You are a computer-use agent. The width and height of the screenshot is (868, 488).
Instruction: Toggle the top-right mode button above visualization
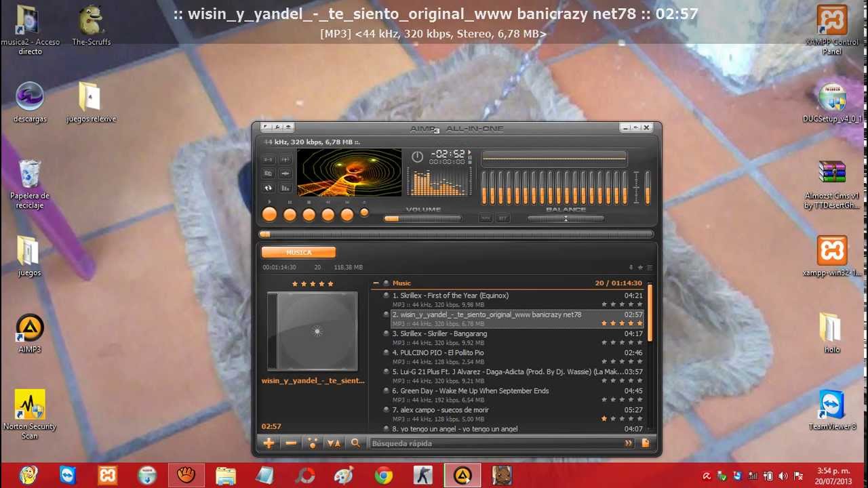[x=285, y=160]
